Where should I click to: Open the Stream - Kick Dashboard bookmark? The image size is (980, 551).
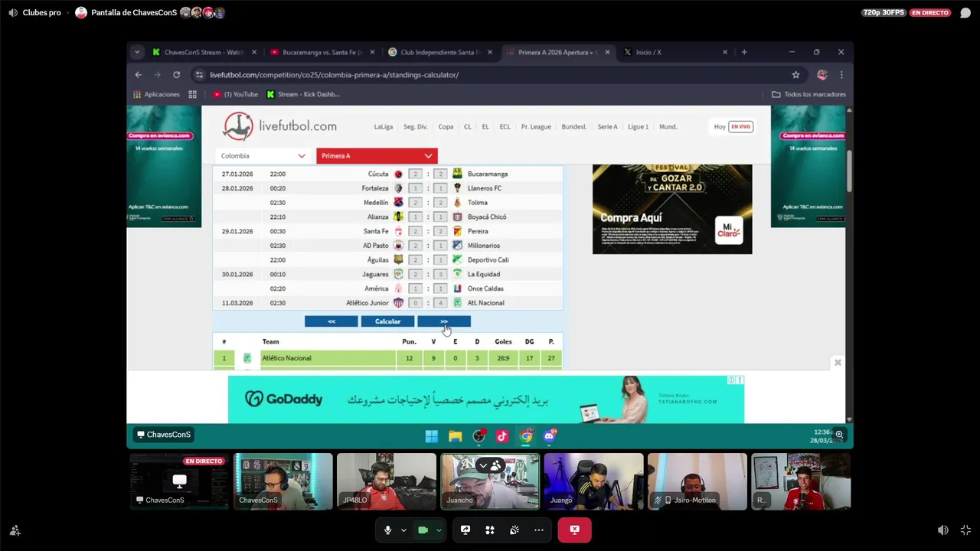click(303, 94)
